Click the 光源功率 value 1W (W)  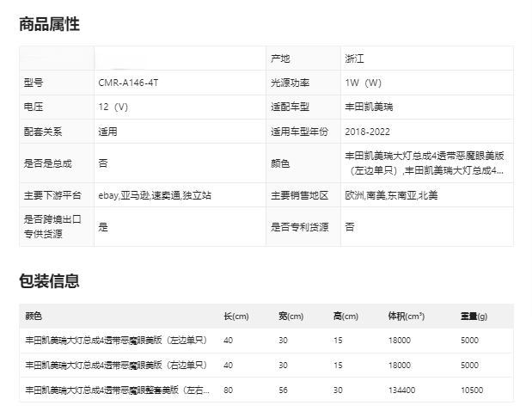click(x=363, y=83)
